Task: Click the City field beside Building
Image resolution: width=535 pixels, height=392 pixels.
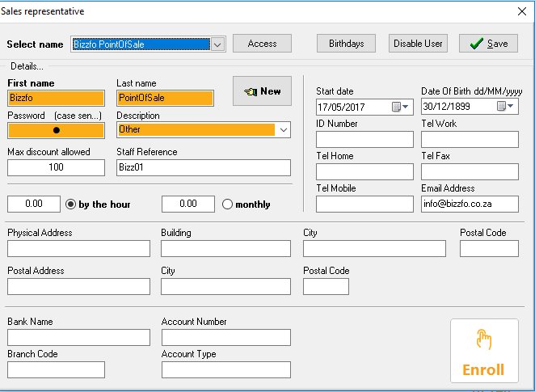Action: (374, 248)
